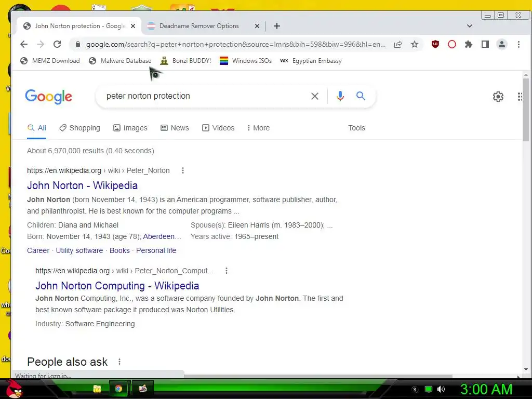This screenshot has height=399, width=532.
Task: Clear the search query with X
Action: 315,96
